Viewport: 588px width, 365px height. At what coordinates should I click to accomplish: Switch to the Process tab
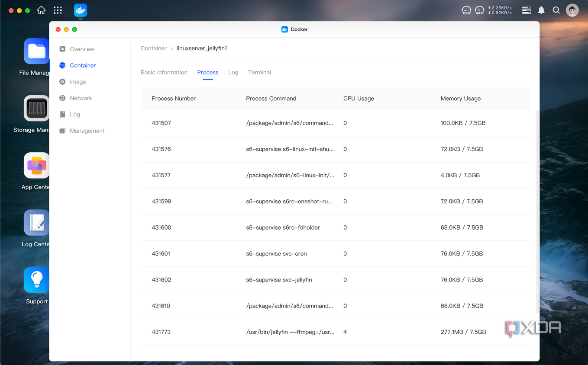pos(208,72)
